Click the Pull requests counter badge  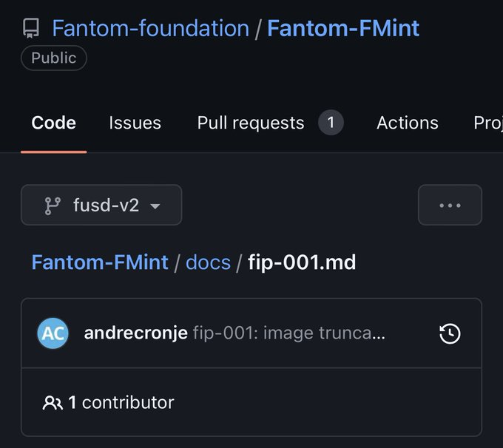pos(331,122)
